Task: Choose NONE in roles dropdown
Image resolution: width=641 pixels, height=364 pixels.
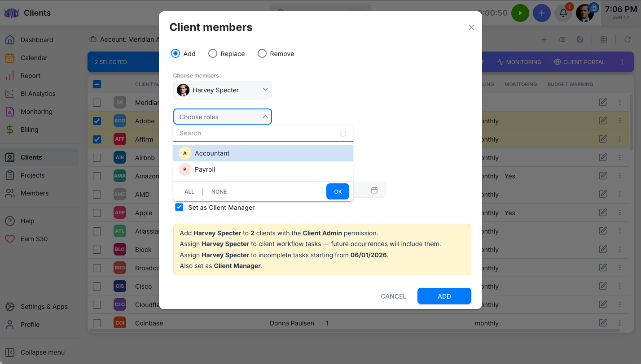Action: (x=219, y=191)
